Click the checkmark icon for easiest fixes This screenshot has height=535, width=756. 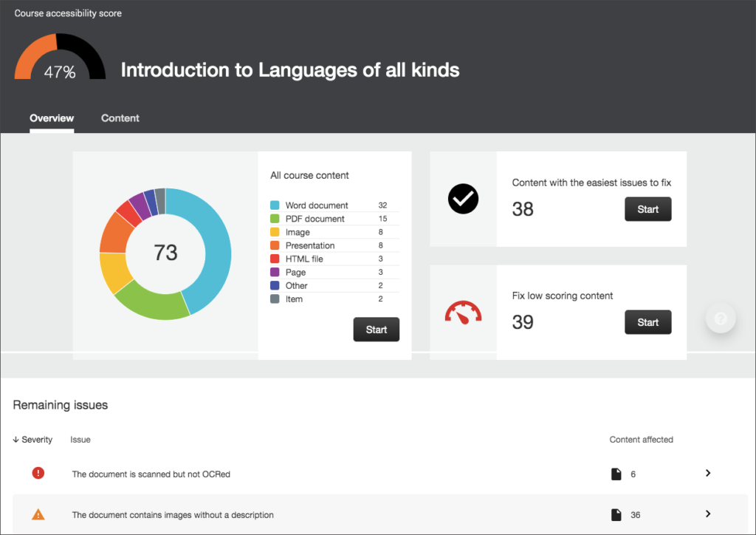[x=462, y=199]
